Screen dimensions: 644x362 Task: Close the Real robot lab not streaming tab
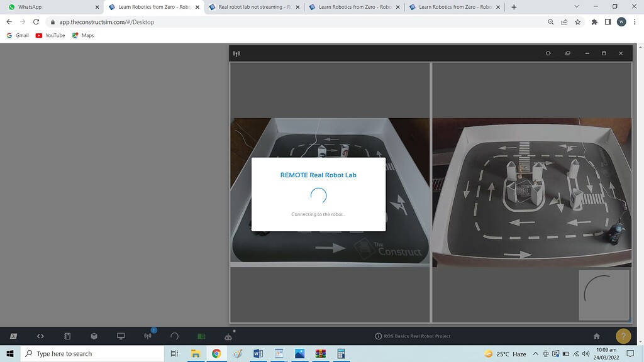(x=297, y=7)
